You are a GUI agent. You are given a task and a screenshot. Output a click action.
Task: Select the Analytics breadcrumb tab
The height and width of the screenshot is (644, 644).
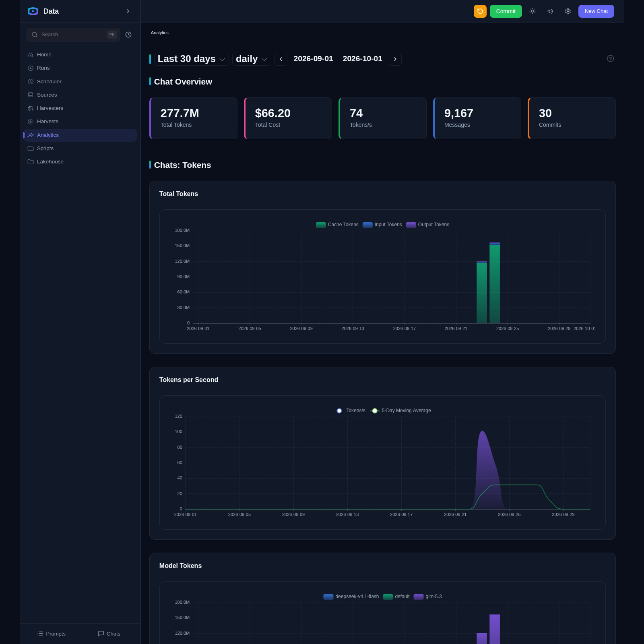click(x=160, y=33)
